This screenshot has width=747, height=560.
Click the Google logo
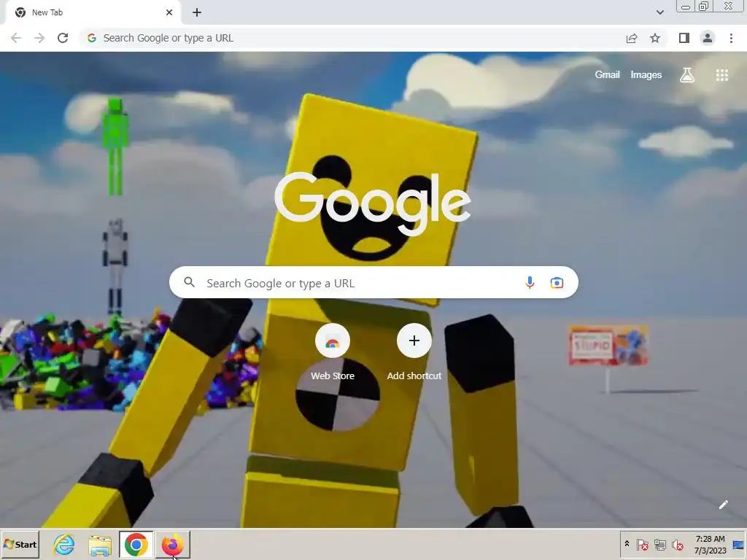(x=373, y=203)
